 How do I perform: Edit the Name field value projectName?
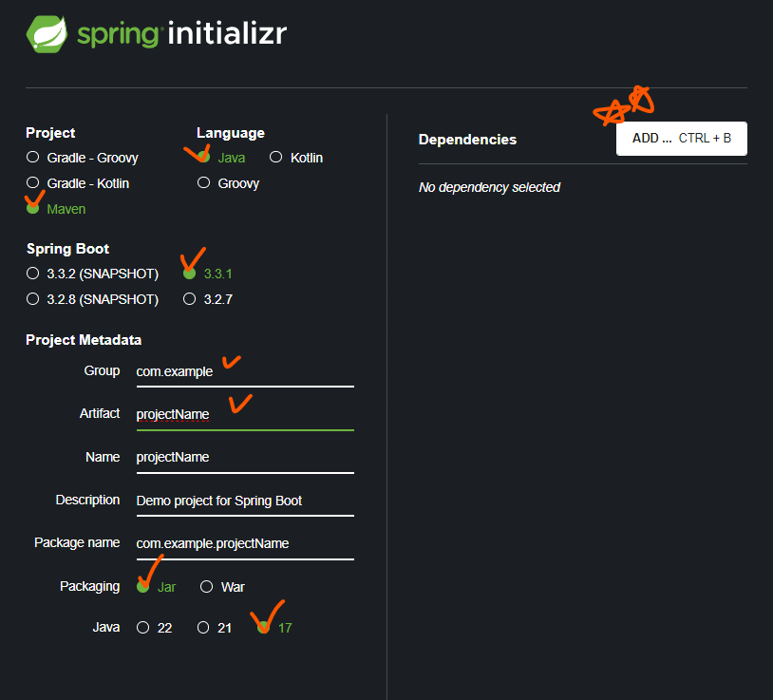[245, 458]
